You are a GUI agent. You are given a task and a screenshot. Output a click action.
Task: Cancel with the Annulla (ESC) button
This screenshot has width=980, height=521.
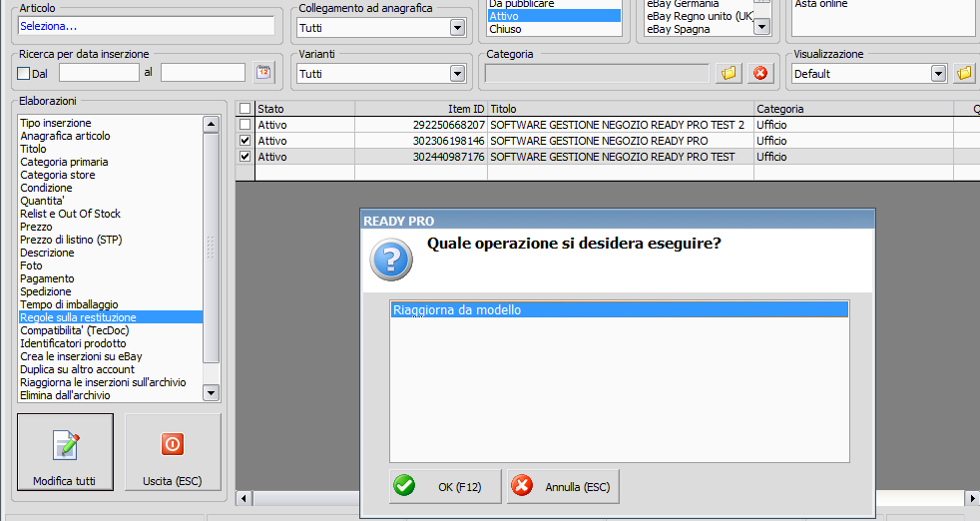point(563,487)
